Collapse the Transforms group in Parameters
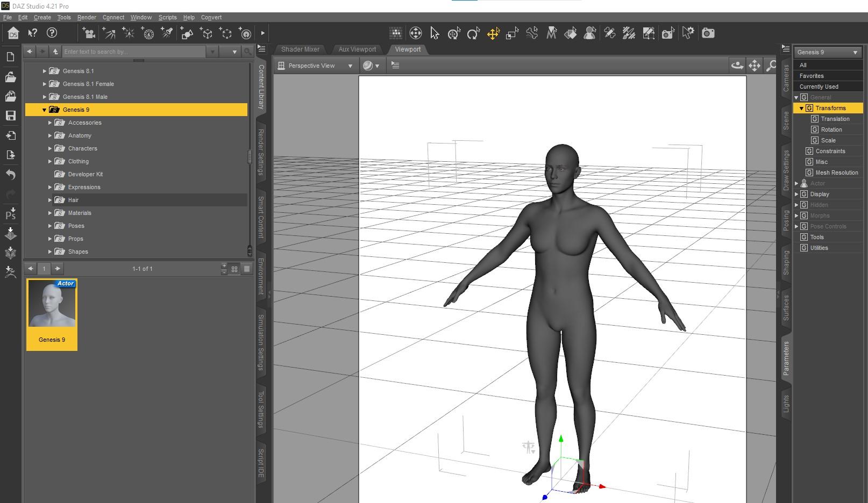This screenshot has height=503, width=868. (801, 108)
